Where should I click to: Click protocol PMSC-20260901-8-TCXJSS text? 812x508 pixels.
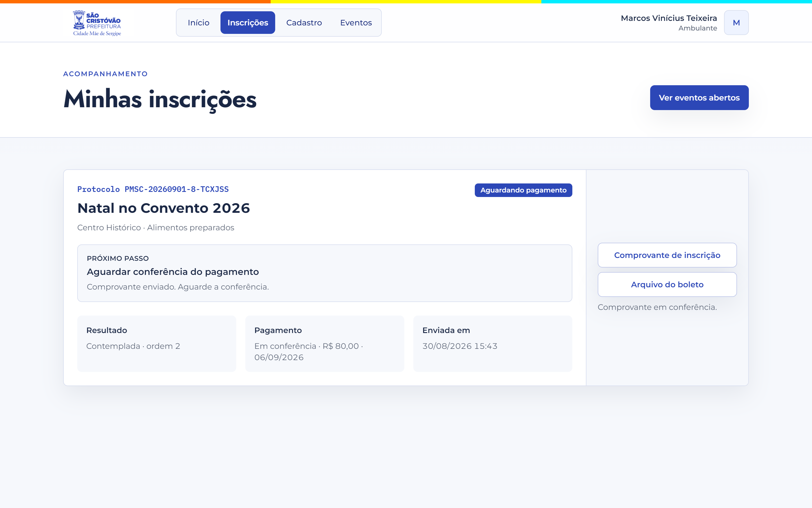(153, 189)
